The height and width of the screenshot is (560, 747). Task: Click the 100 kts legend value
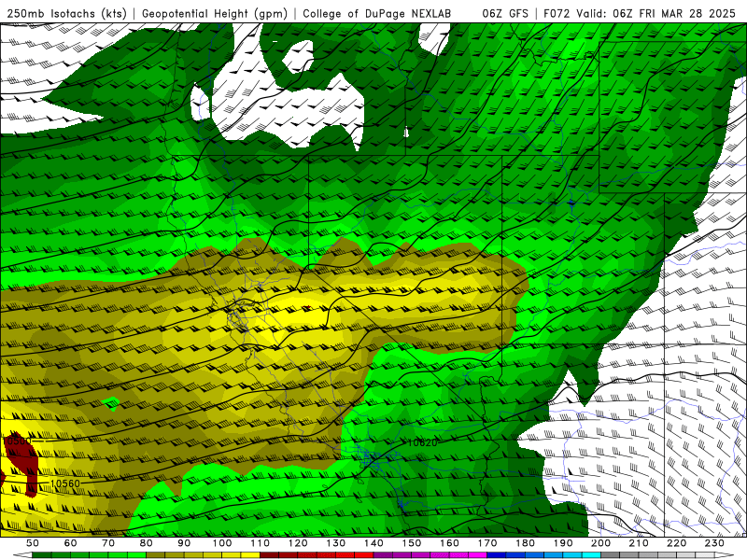[222, 543]
